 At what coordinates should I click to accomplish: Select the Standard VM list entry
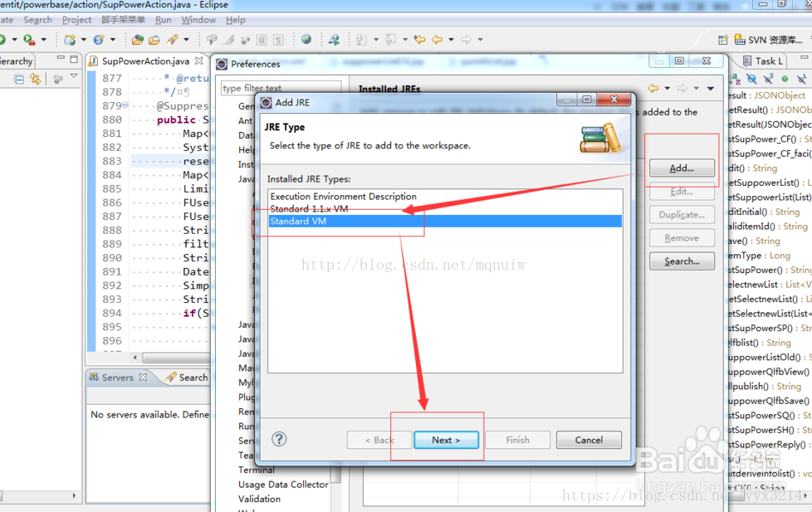[x=445, y=221]
